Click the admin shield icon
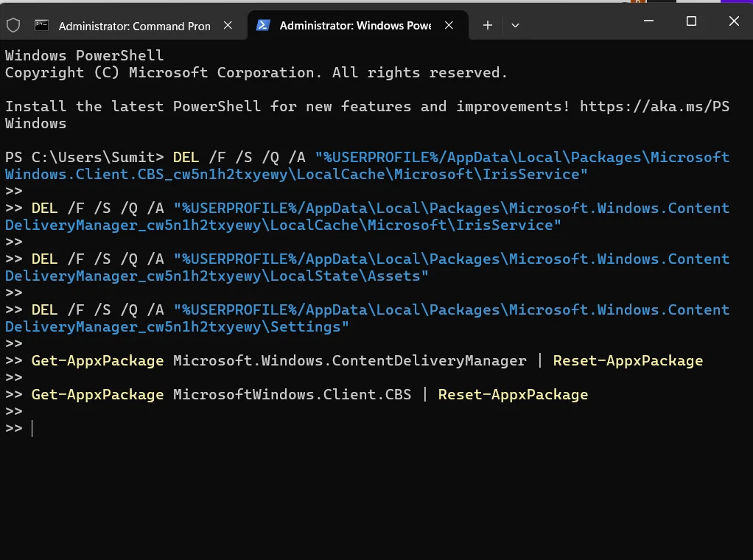The height and width of the screenshot is (560, 753). click(13, 26)
